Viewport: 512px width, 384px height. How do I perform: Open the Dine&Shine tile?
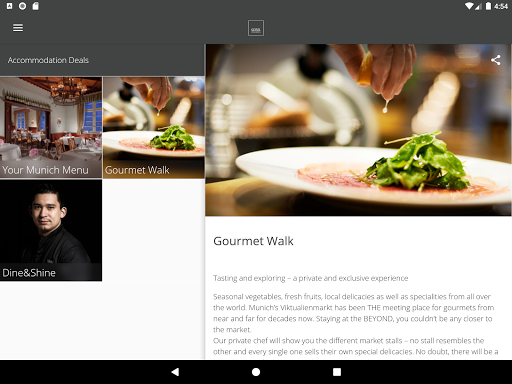click(51, 230)
